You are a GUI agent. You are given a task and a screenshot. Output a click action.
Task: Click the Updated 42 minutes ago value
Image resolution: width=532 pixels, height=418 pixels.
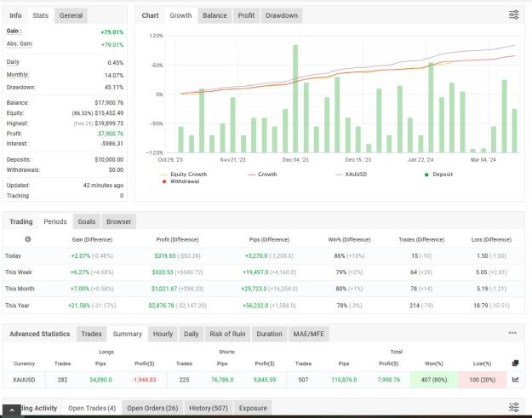point(103,186)
